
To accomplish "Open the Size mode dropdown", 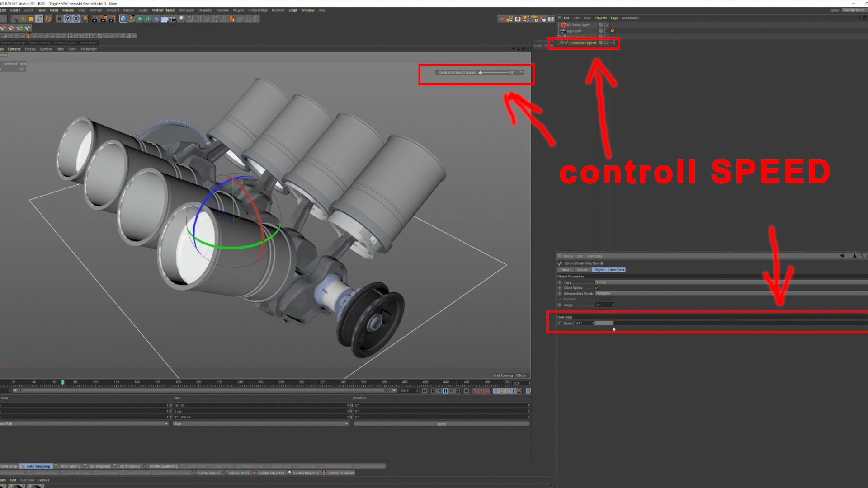I will click(260, 424).
